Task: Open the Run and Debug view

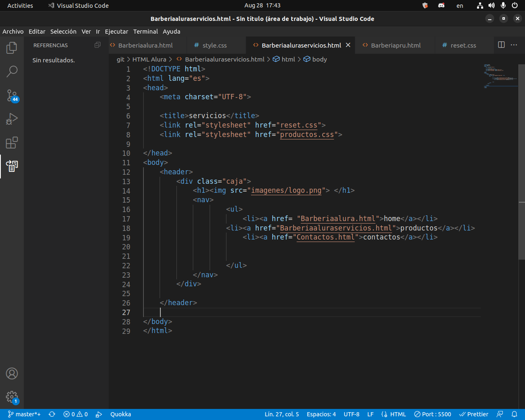Action: point(12,119)
